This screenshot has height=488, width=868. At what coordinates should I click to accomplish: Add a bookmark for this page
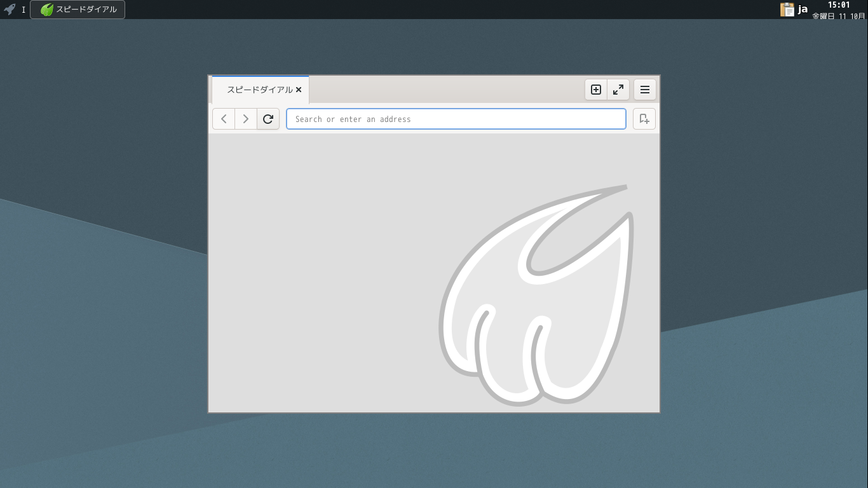click(x=644, y=119)
